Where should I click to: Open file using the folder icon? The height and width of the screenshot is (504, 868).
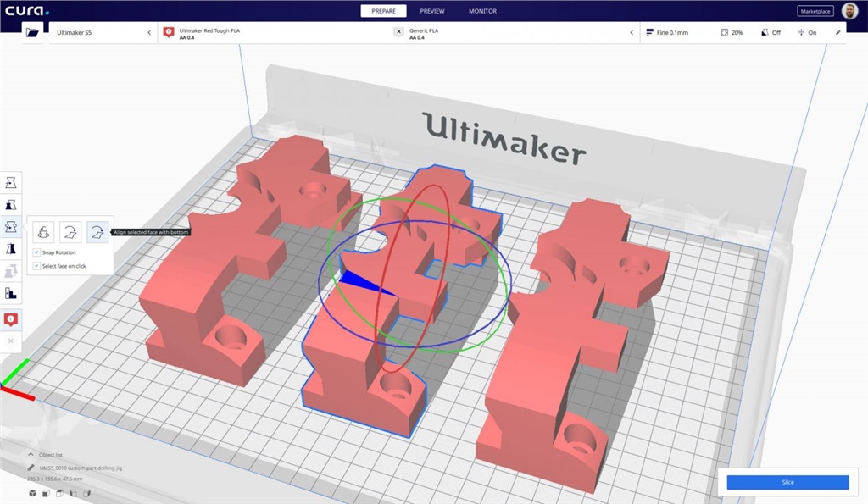pos(32,32)
